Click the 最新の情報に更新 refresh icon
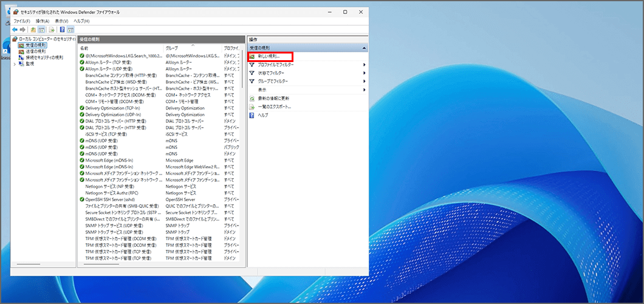The width and height of the screenshot is (644, 304). click(252, 98)
